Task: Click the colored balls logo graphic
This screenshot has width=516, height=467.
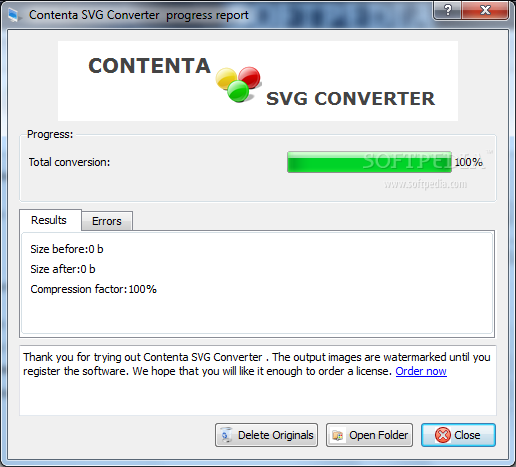Action: click(238, 84)
